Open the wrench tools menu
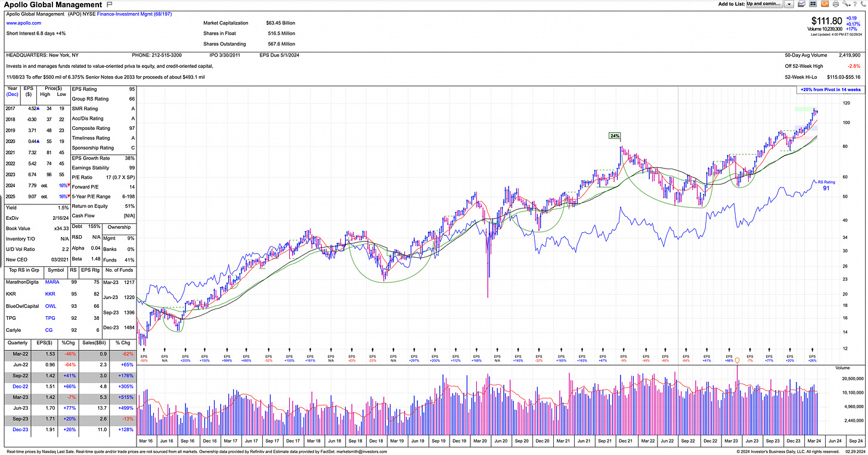This screenshot has width=868, height=455. 847,4
